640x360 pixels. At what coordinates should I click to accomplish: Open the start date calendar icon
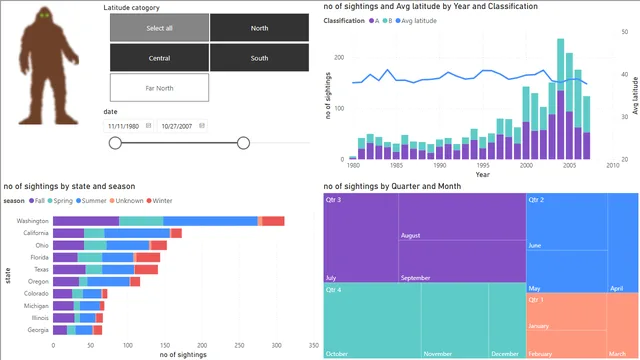pos(149,126)
